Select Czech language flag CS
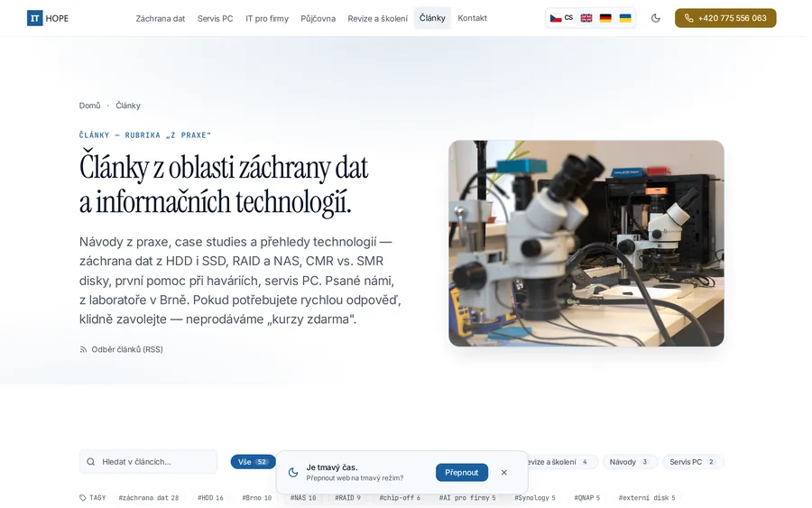 pos(561,18)
